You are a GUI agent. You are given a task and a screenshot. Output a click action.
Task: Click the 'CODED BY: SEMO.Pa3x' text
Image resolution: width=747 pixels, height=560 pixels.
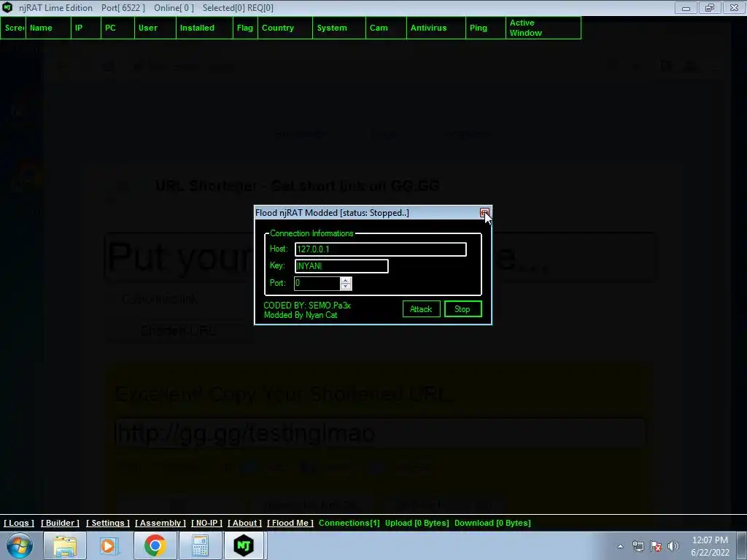click(x=307, y=306)
